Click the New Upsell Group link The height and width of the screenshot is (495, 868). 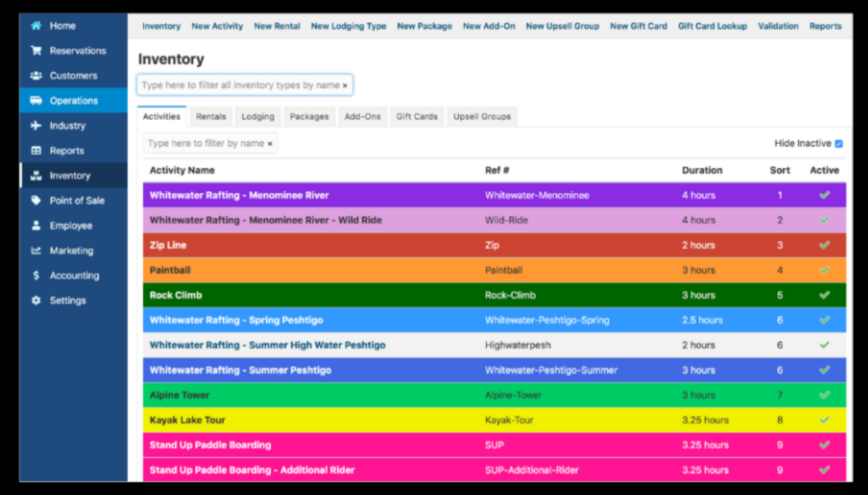tap(563, 26)
